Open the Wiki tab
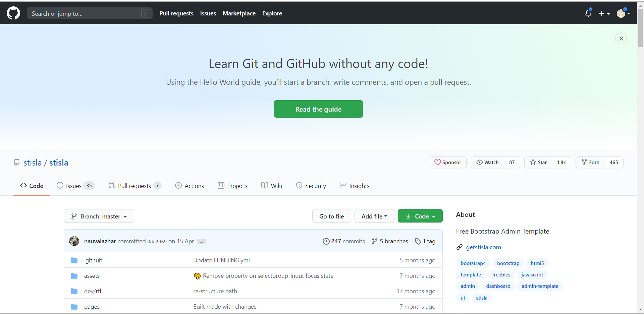Viewport: 644px width, 315px height. [x=272, y=186]
